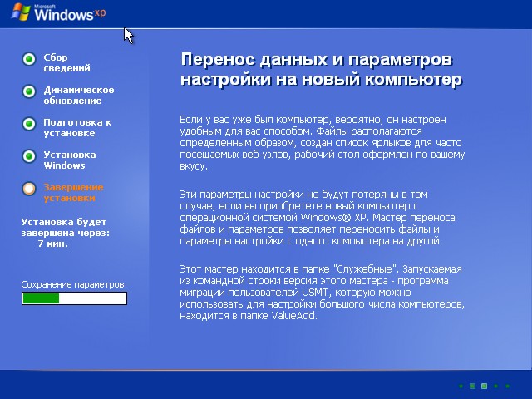Click the Перенос данных и параметров heading
The width and height of the screenshot is (532, 399).
click(x=322, y=70)
